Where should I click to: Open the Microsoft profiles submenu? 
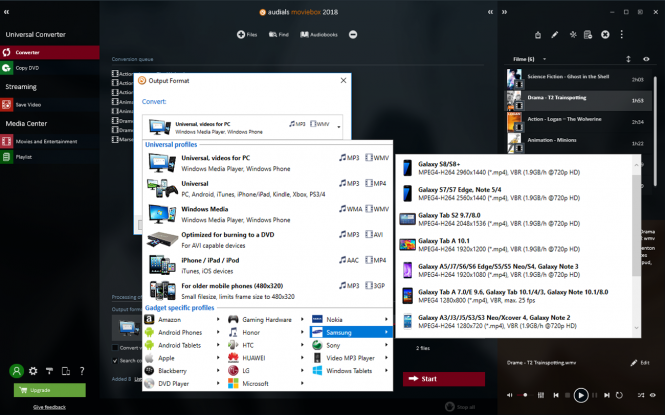(x=266, y=383)
